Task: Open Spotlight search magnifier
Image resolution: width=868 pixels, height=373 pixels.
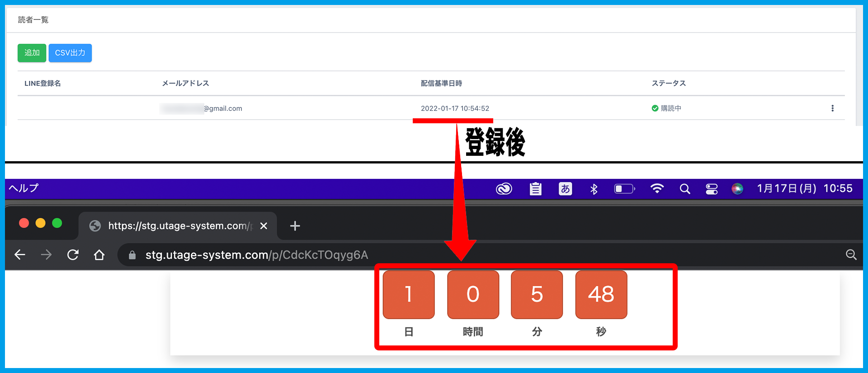Action: [x=685, y=189]
